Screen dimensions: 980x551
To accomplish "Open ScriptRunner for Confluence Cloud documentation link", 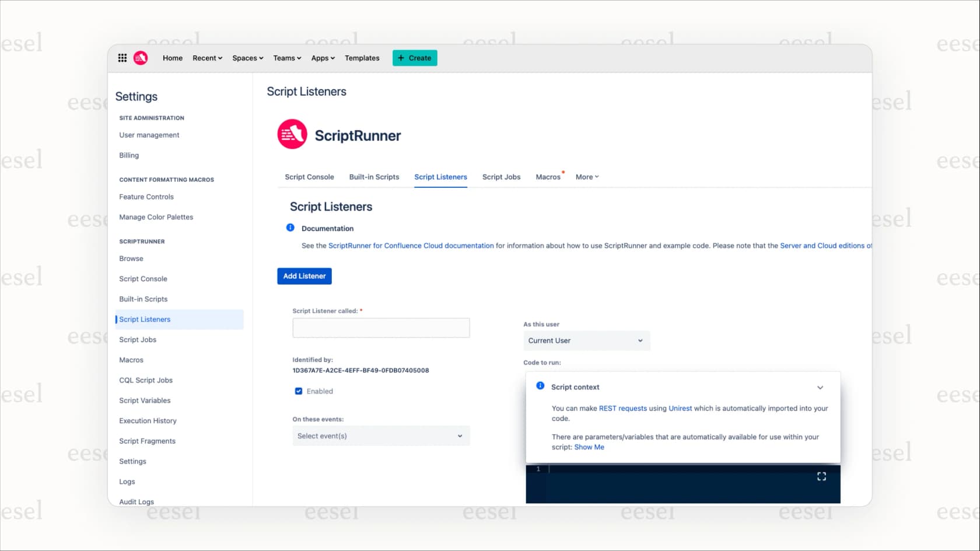I will click(x=411, y=246).
